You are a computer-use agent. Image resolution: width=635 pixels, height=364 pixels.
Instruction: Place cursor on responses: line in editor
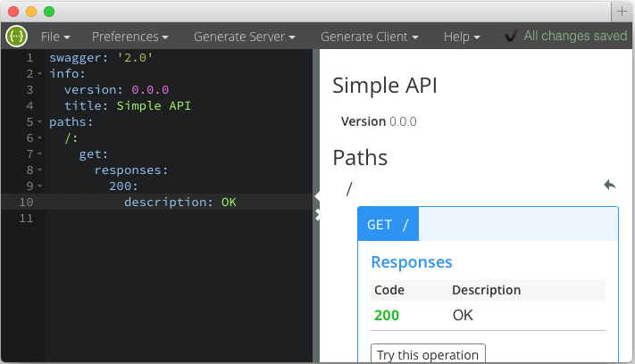point(130,170)
